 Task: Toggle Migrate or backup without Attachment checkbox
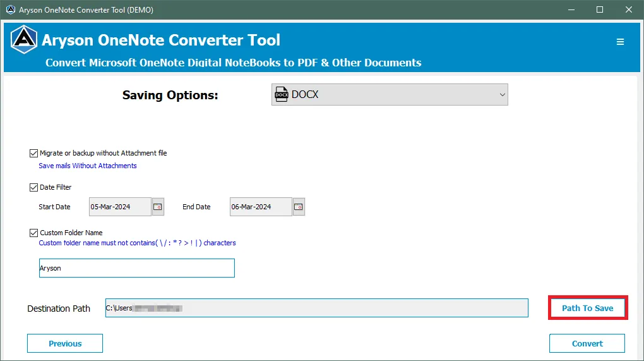[33, 154]
